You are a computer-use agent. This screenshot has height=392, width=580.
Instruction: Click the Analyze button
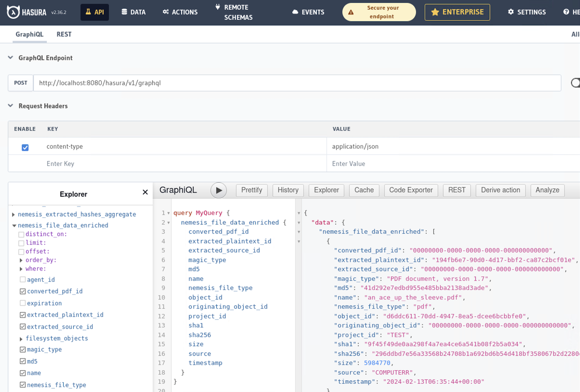(x=547, y=190)
